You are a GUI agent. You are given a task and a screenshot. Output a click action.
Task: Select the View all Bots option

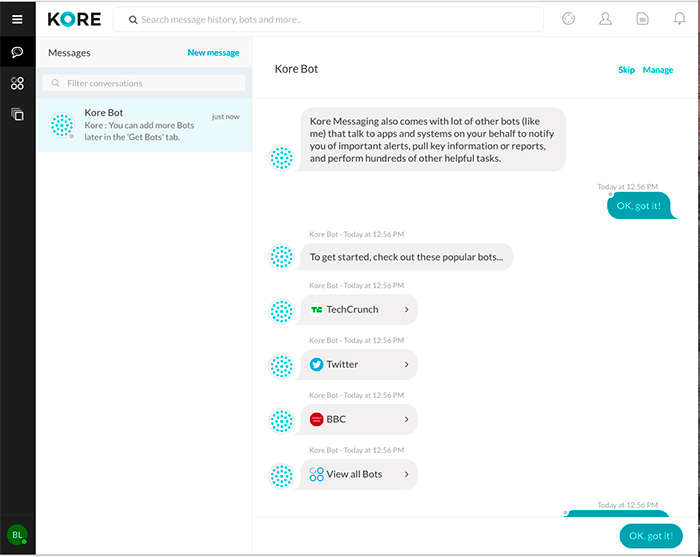tap(359, 474)
